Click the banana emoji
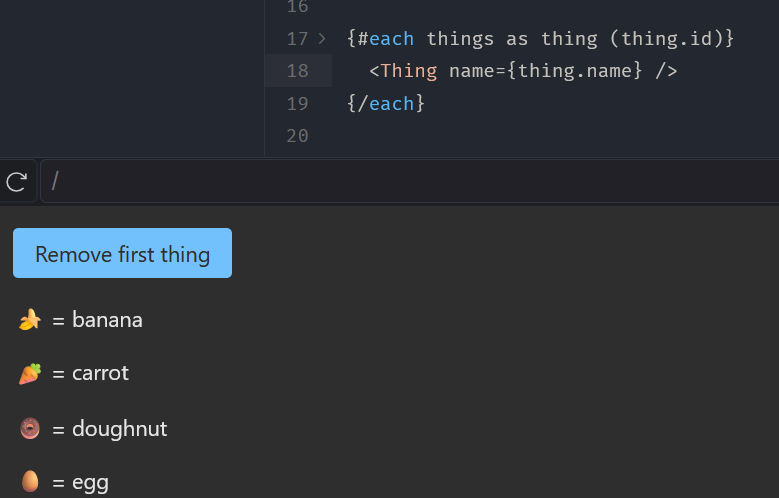Screen dimensions: 779x498 [x=30, y=320]
